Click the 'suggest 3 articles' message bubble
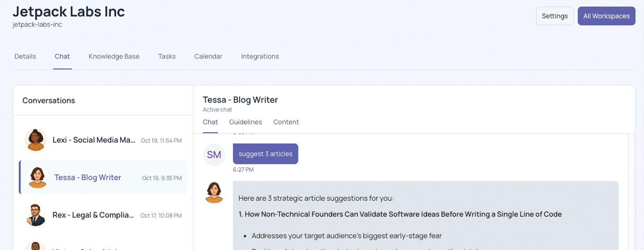Screen dimensions: 644x250 (x=265, y=154)
